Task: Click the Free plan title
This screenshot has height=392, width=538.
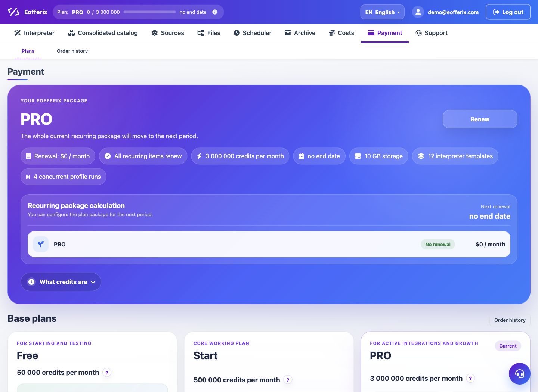Action: [28, 356]
